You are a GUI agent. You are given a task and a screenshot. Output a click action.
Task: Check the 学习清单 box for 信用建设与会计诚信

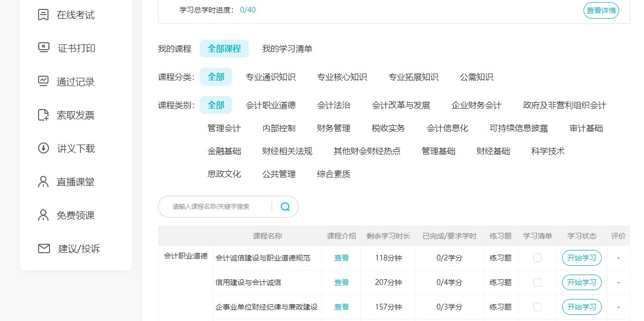538,282
